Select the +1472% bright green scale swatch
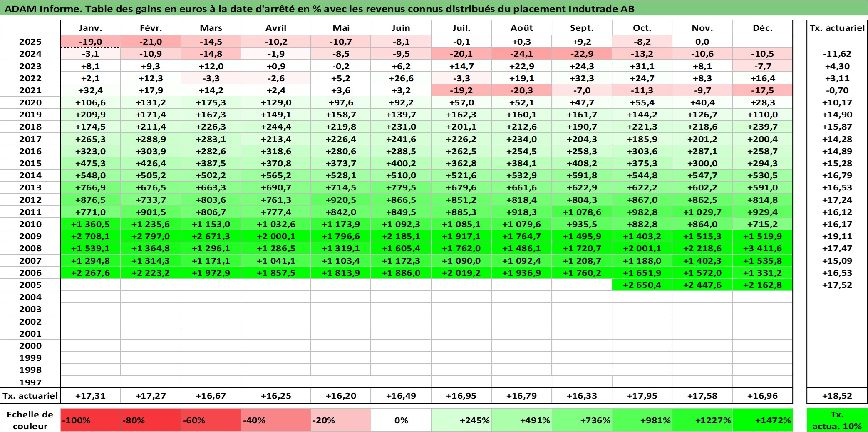This screenshot has width=868, height=432. (x=763, y=420)
